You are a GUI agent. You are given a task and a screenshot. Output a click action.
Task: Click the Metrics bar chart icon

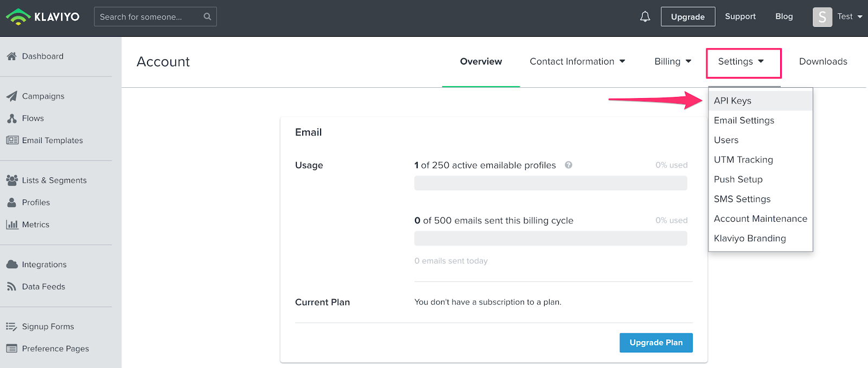(x=11, y=224)
